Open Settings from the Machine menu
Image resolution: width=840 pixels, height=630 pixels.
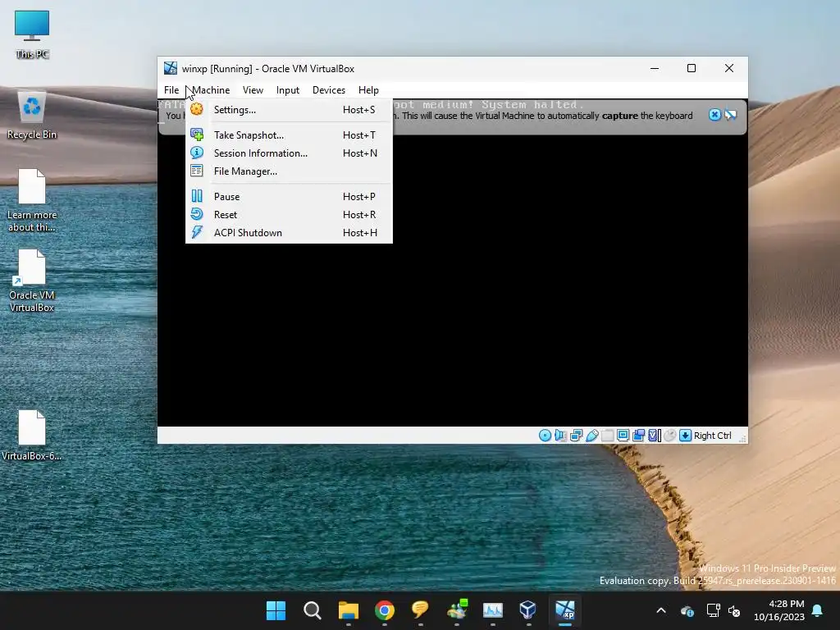click(x=289, y=110)
